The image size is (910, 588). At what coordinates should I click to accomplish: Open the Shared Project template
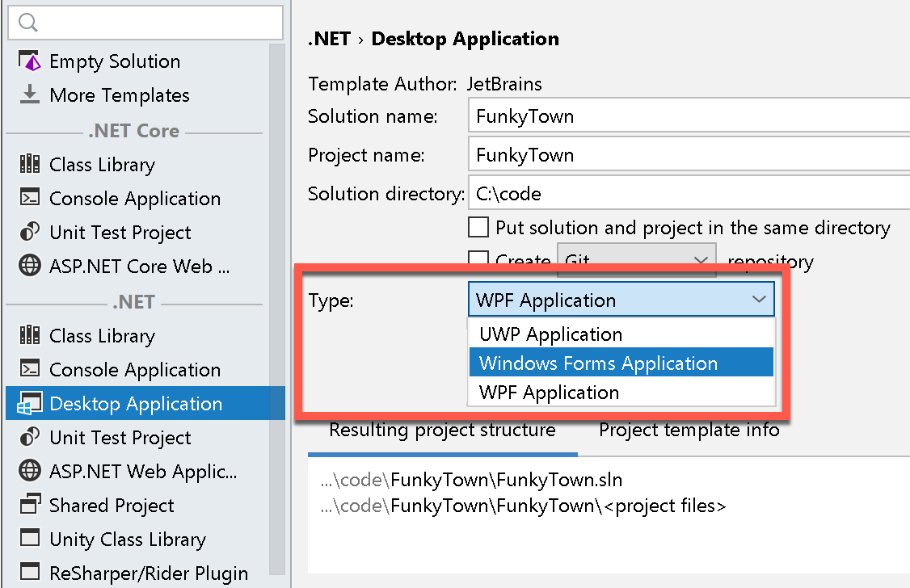(111, 505)
